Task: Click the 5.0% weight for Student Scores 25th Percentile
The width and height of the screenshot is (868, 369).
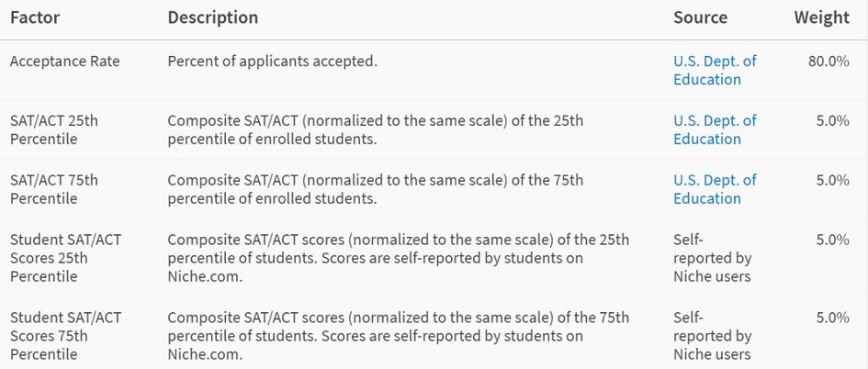Action: pos(832,240)
